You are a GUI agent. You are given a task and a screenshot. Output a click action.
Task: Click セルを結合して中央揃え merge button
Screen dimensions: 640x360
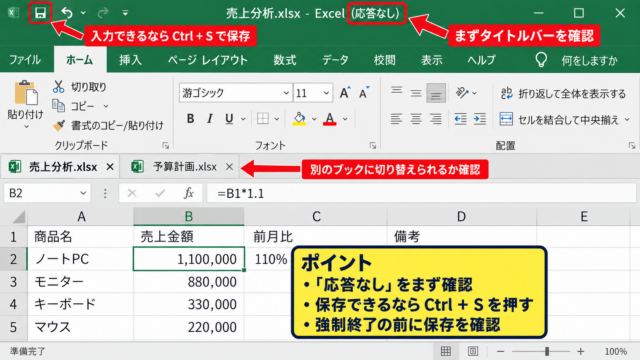pos(559,120)
